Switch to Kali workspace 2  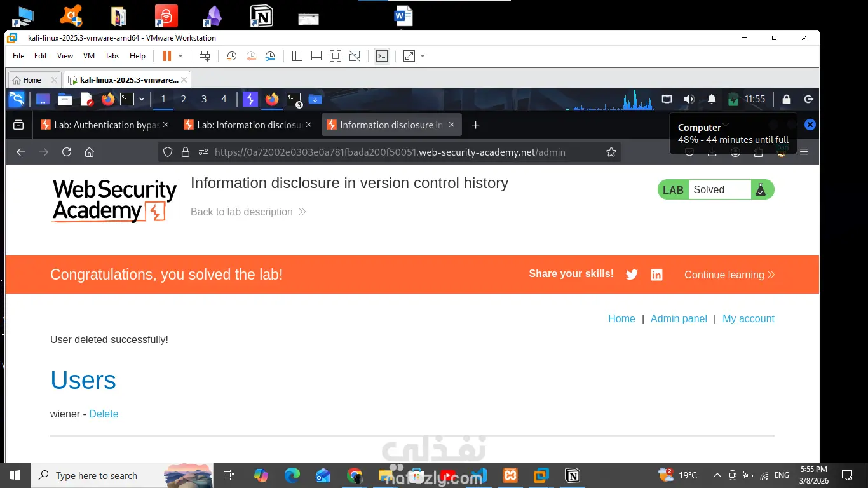(x=184, y=99)
